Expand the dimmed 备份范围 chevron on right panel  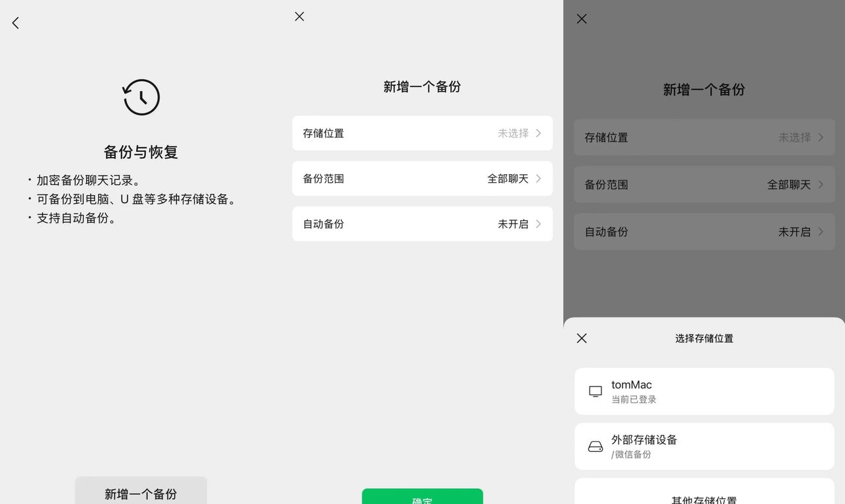[x=822, y=185]
